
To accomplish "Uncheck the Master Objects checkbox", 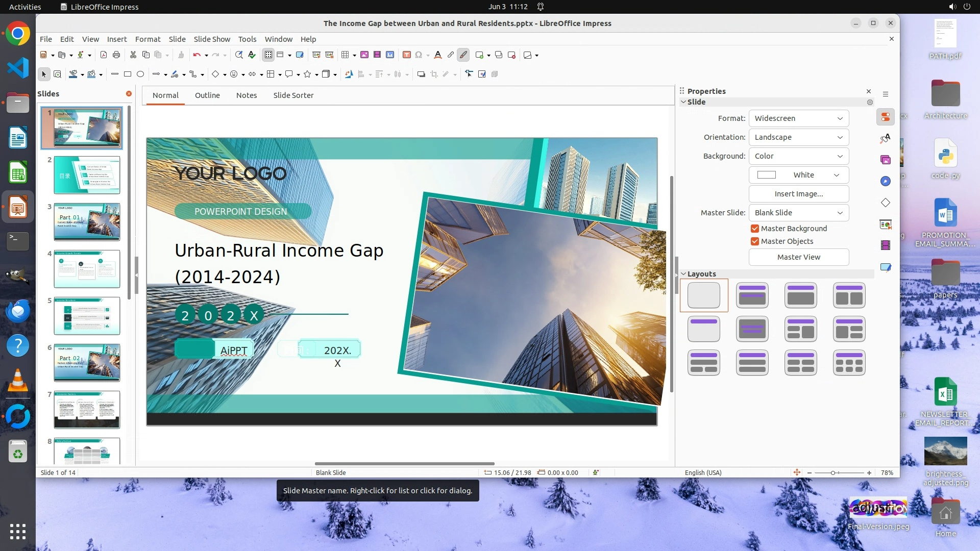I will point(755,241).
